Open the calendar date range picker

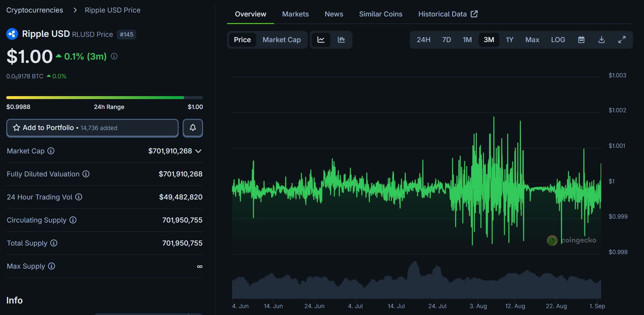point(581,40)
